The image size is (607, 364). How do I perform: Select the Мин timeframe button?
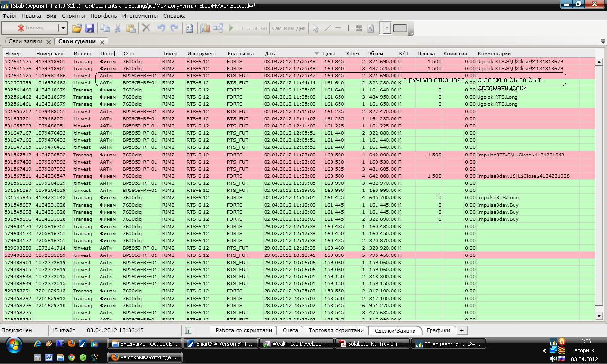pos(288,28)
